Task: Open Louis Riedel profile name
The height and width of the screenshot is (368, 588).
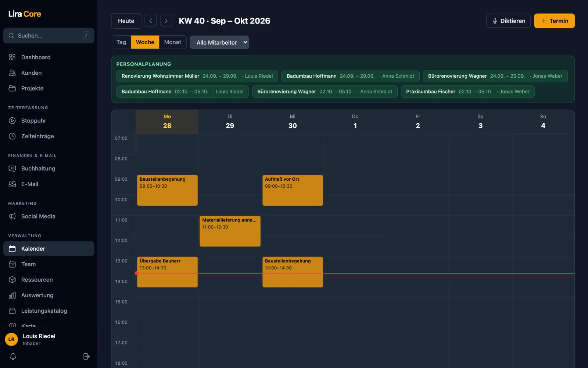Action: point(39,336)
